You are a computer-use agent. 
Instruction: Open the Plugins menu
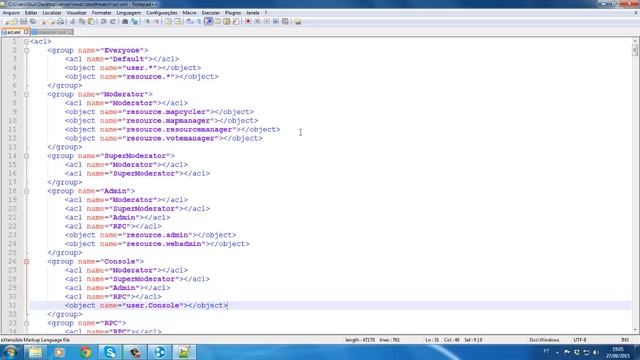233,13
